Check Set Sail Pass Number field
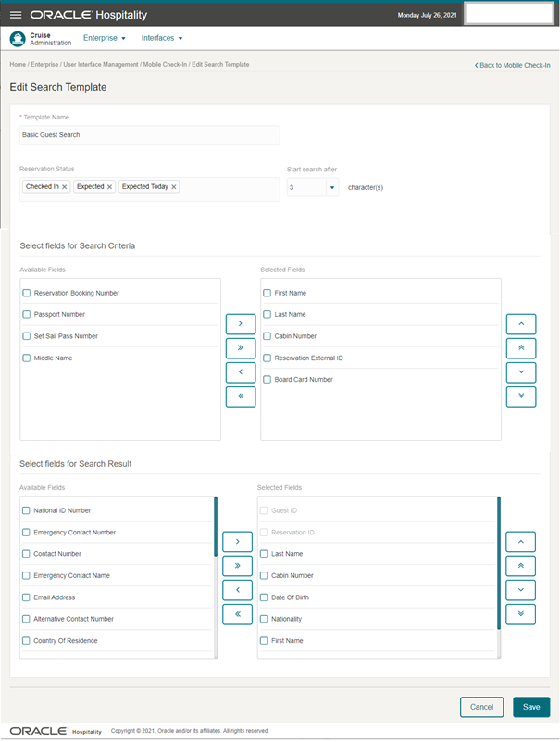Viewport: 560px width, 742px height. [x=27, y=336]
